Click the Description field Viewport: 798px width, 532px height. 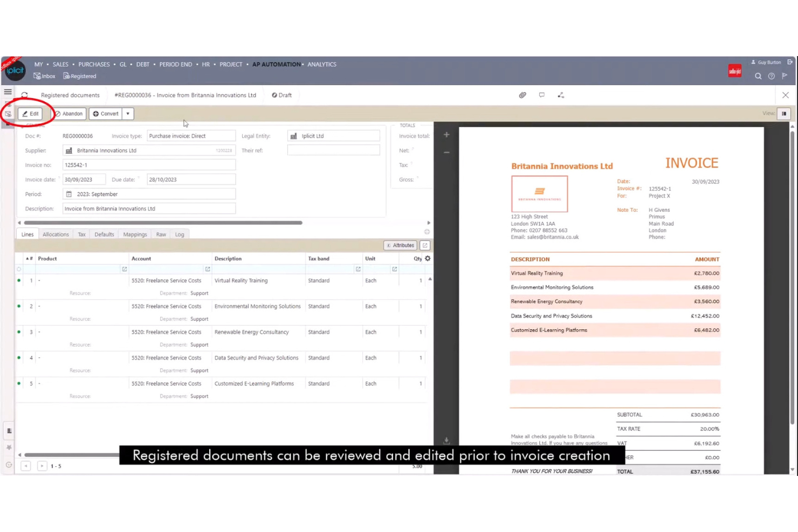tap(149, 209)
